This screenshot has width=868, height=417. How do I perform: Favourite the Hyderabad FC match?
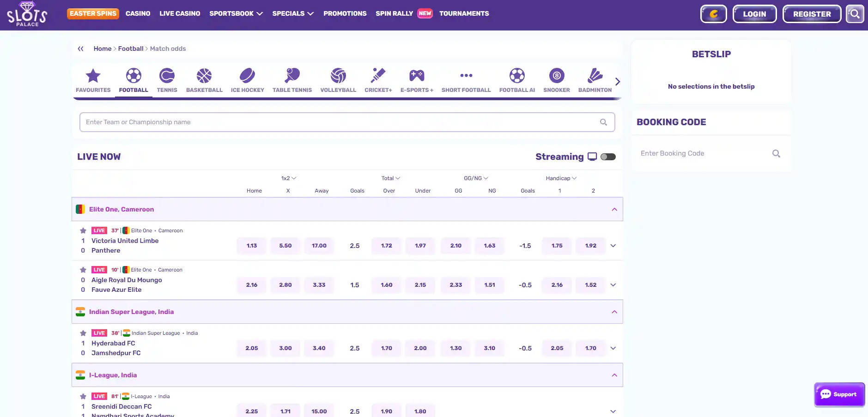(x=83, y=333)
